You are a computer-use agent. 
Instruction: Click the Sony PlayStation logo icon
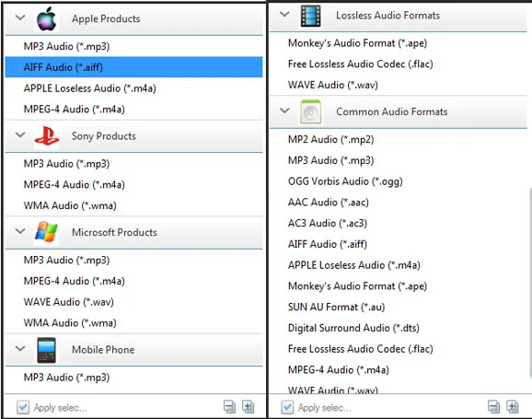(47, 136)
